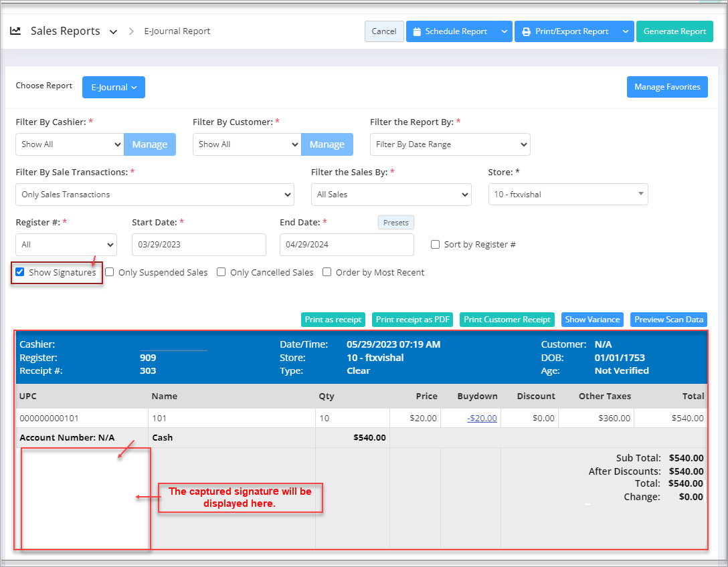Enable Sort by Register # checkbox
The height and width of the screenshot is (567, 728).
[435, 245]
